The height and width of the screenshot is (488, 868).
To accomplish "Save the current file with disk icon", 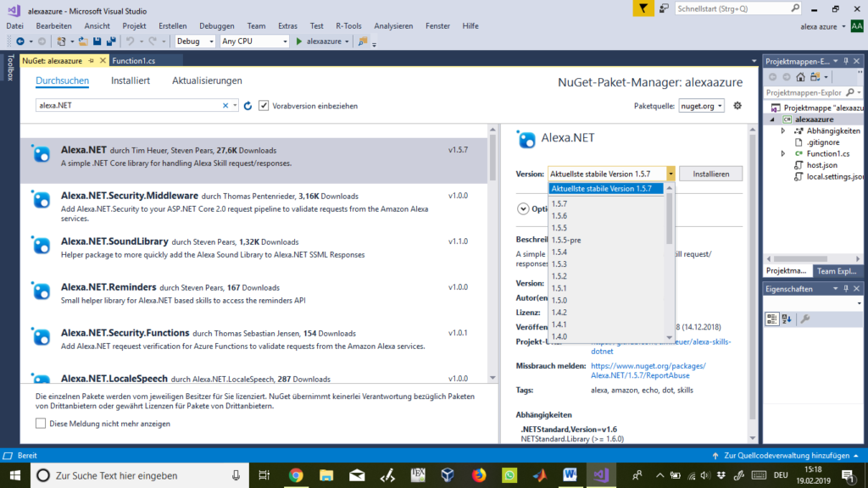I will 97,42.
